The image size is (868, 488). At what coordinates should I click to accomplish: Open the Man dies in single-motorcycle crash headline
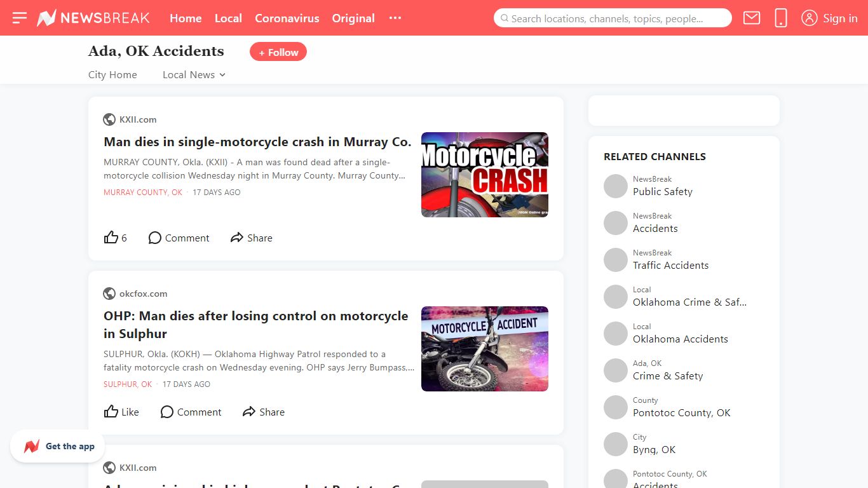257,142
